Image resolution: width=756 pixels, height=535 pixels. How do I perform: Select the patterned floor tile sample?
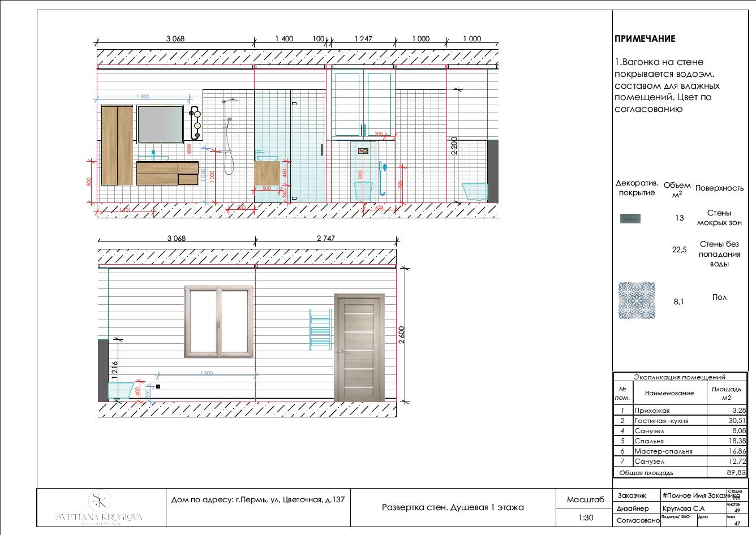pos(637,301)
